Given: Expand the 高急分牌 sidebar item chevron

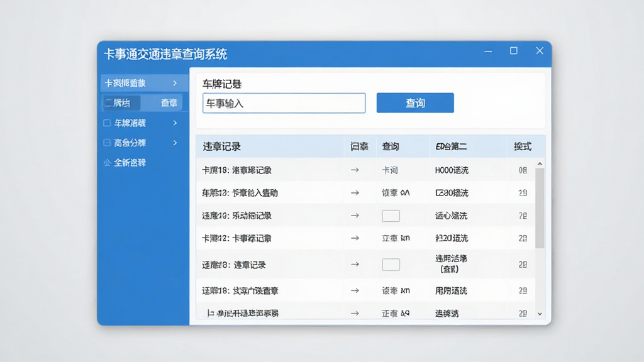Looking at the screenshot, I should tap(175, 143).
